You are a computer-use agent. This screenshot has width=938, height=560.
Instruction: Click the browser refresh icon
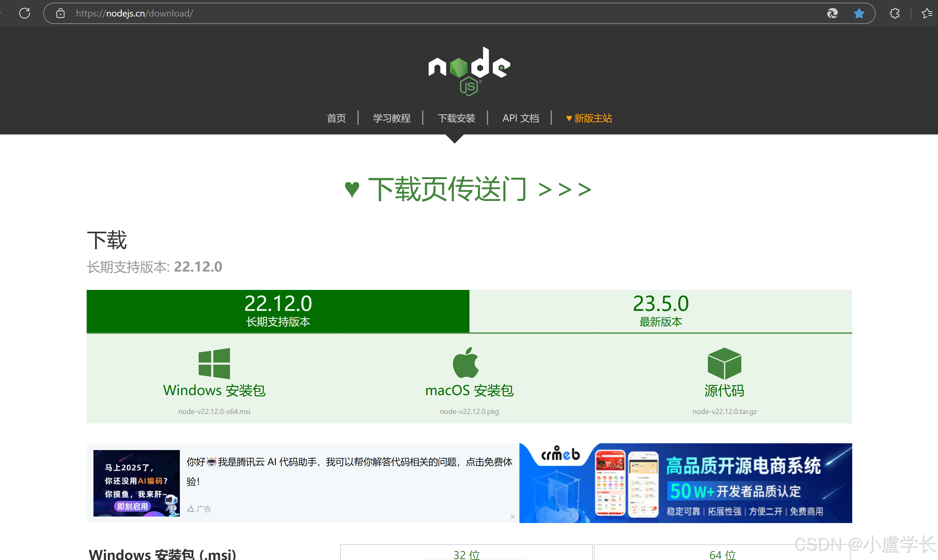point(25,13)
